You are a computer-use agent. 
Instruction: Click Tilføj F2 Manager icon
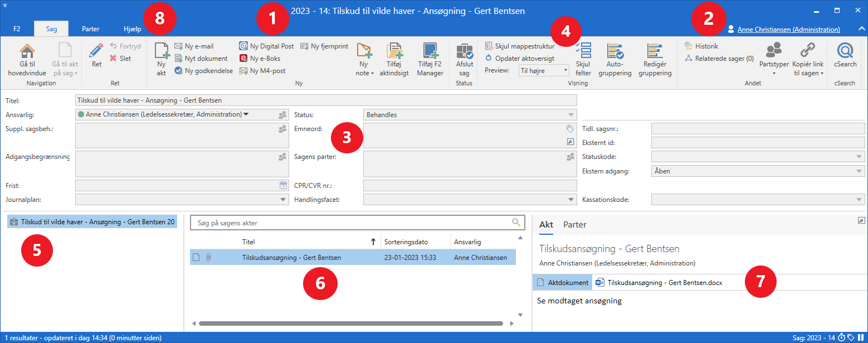pyautogui.click(x=430, y=52)
